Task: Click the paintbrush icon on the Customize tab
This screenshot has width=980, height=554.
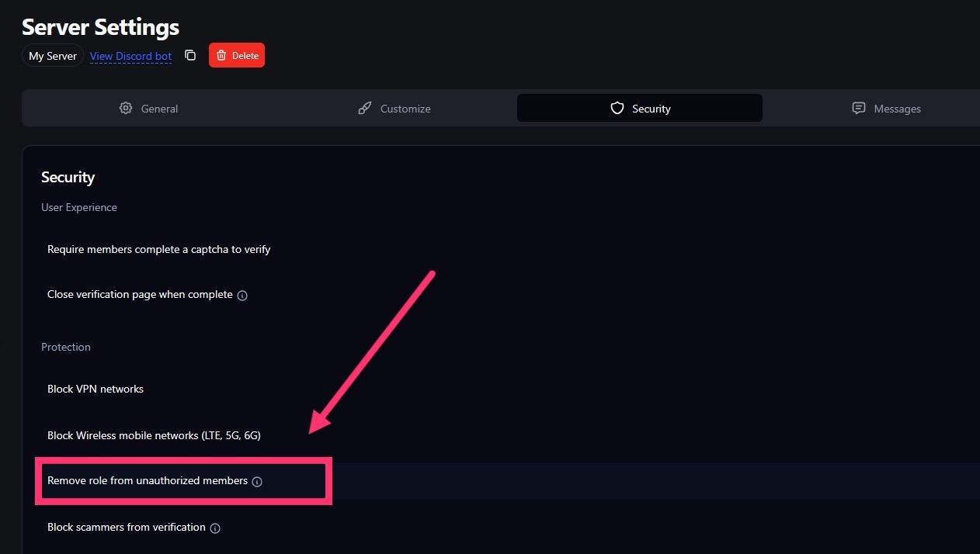Action: (364, 109)
